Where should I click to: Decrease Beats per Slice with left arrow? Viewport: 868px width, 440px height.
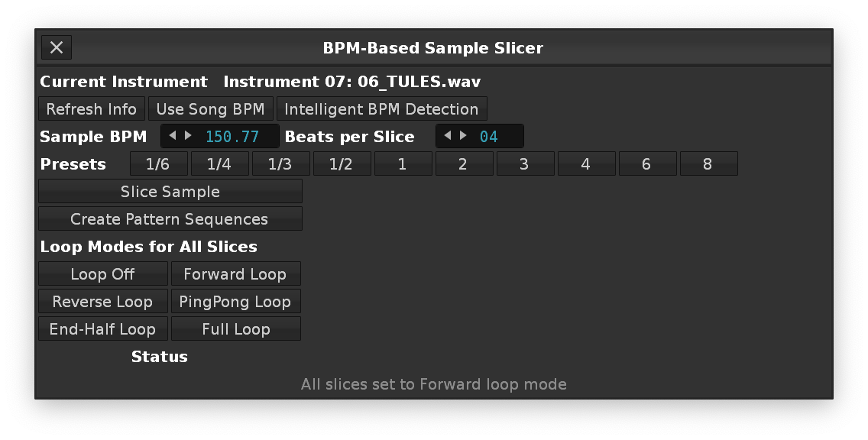pyautogui.click(x=447, y=136)
